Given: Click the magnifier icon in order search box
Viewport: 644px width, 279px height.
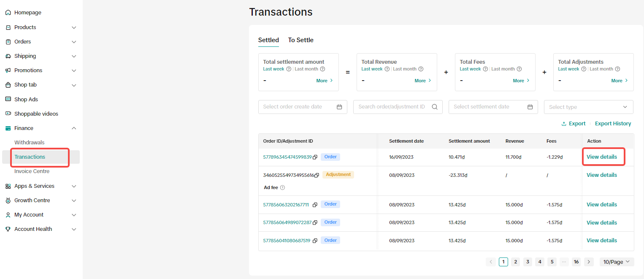Looking at the screenshot, I should [x=435, y=107].
